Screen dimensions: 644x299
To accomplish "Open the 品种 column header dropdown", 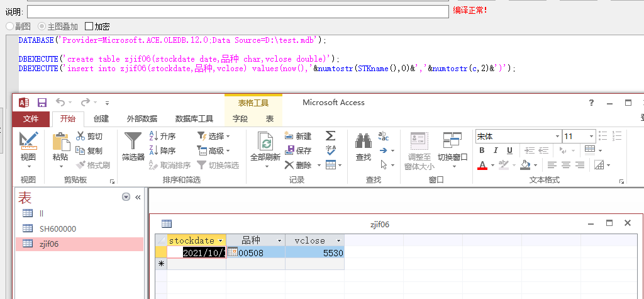I will [x=280, y=240].
